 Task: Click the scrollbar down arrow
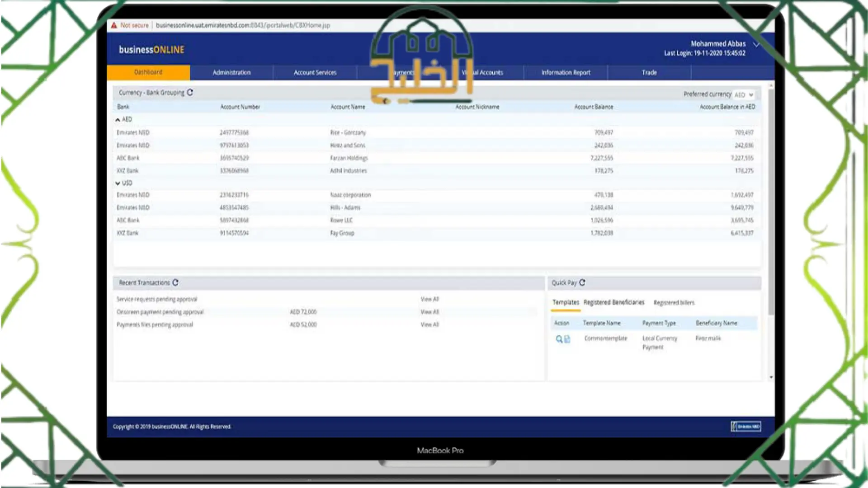click(771, 377)
